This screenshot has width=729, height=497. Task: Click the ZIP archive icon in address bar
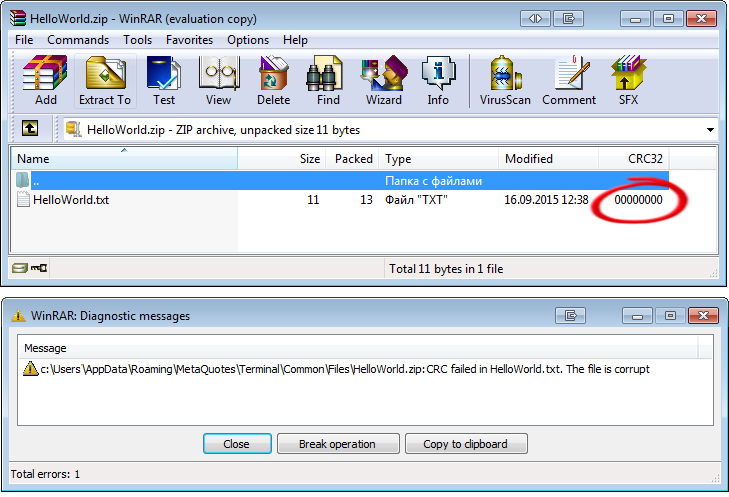(x=73, y=129)
